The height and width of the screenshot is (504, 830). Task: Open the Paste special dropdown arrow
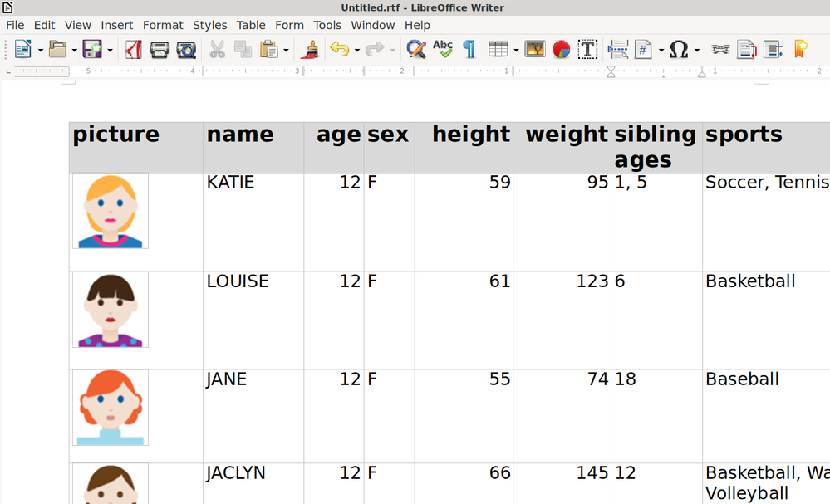[286, 51]
